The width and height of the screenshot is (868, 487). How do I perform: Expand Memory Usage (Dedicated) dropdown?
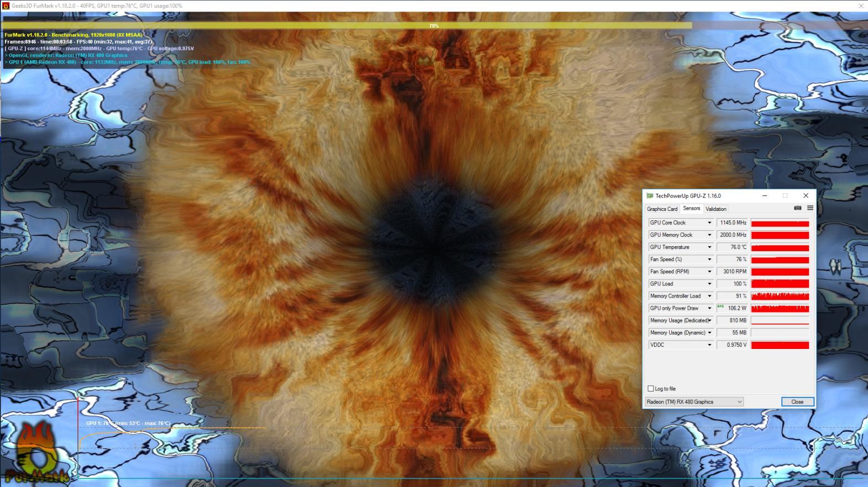point(709,320)
